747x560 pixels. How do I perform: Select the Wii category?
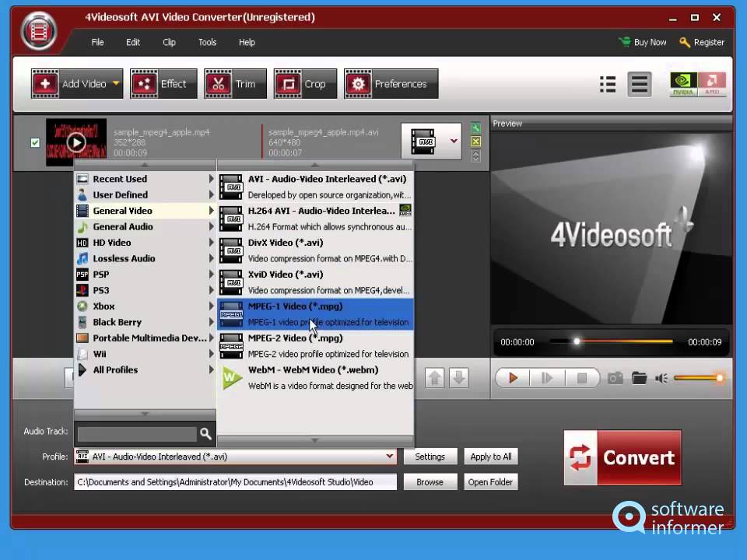click(145, 354)
